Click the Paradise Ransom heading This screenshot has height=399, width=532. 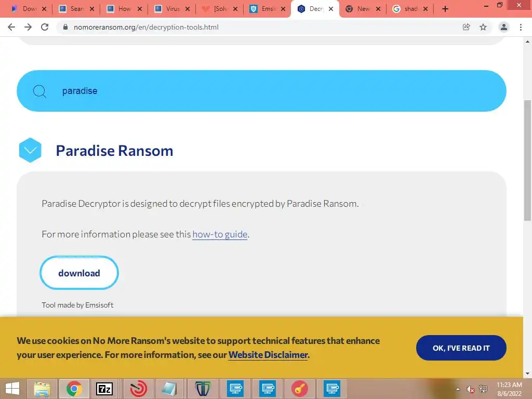[114, 151]
